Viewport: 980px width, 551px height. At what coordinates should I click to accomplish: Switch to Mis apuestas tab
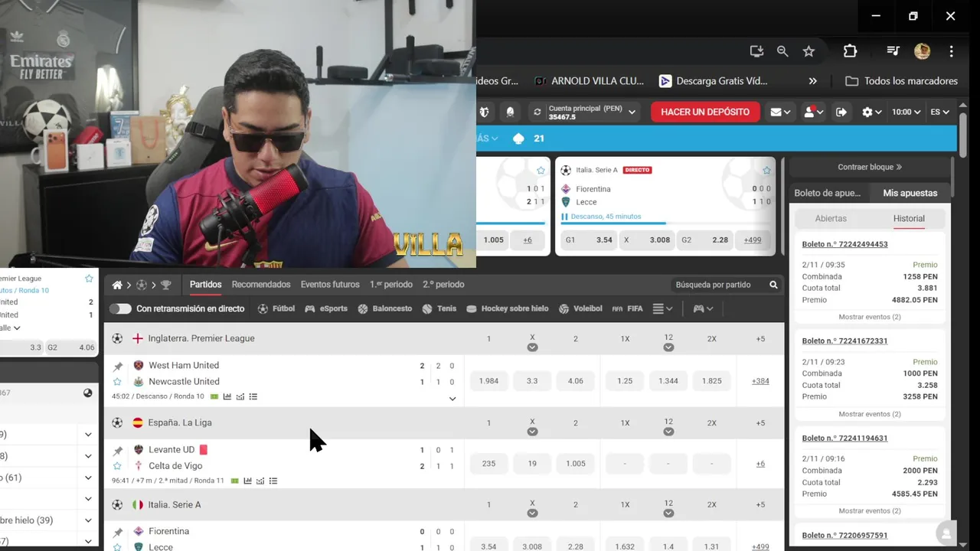[910, 193]
